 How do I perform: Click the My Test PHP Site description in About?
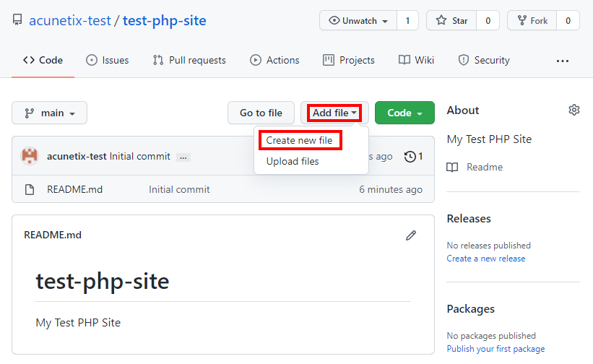click(489, 139)
